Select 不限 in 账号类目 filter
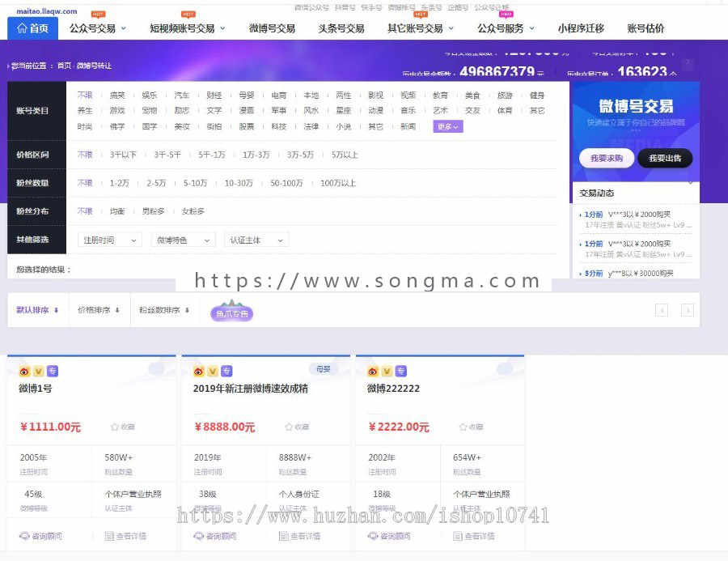The height and width of the screenshot is (561, 728). click(85, 95)
